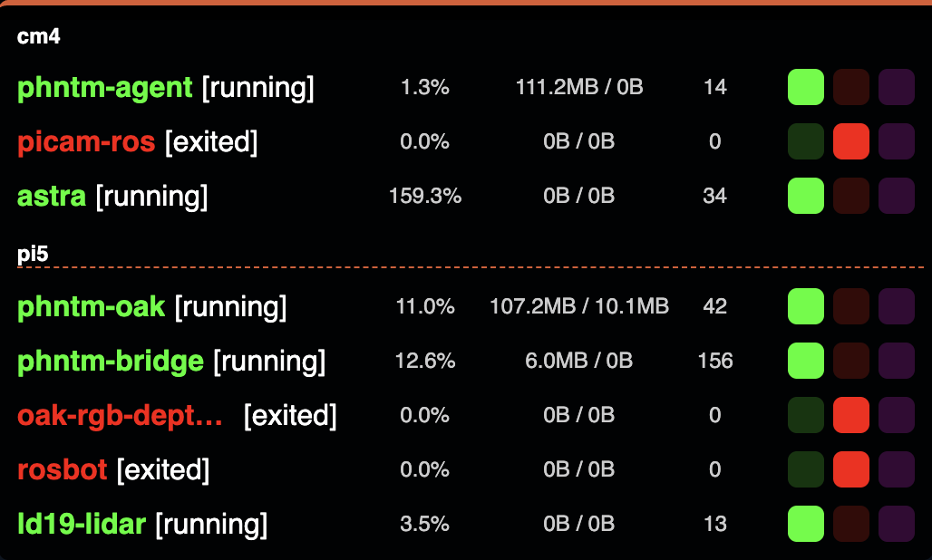Viewport: 932px width, 560px height.
Task: Click the red stop button for phntm-agent
Action: 850,87
